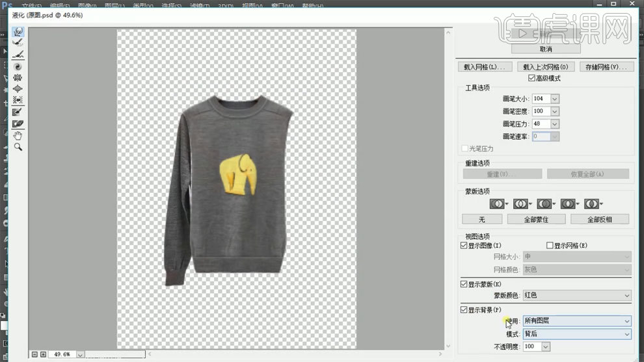Open the 画笔压力 dropdown arrow

click(554, 124)
